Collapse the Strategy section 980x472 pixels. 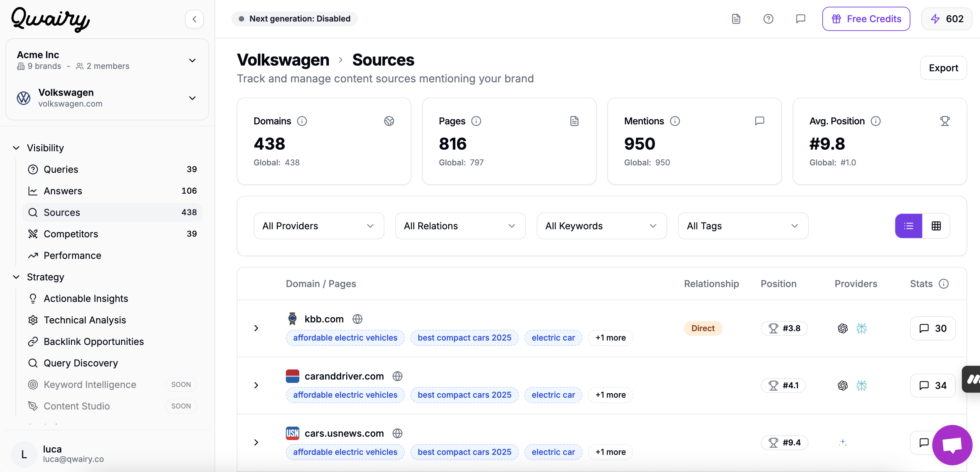(x=38, y=277)
